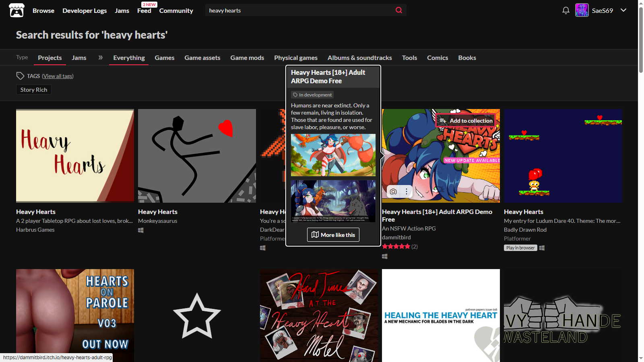Image resolution: width=644 pixels, height=362 pixels.
Task: Open Heavy Hearts title by Badly Drawn Rod
Action: [x=524, y=212]
